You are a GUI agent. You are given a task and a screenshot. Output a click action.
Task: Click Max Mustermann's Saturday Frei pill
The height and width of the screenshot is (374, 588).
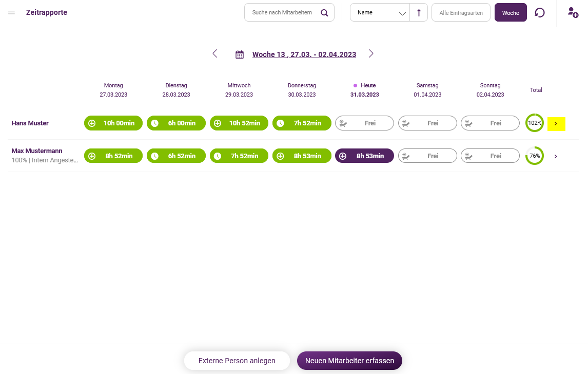[427, 156]
